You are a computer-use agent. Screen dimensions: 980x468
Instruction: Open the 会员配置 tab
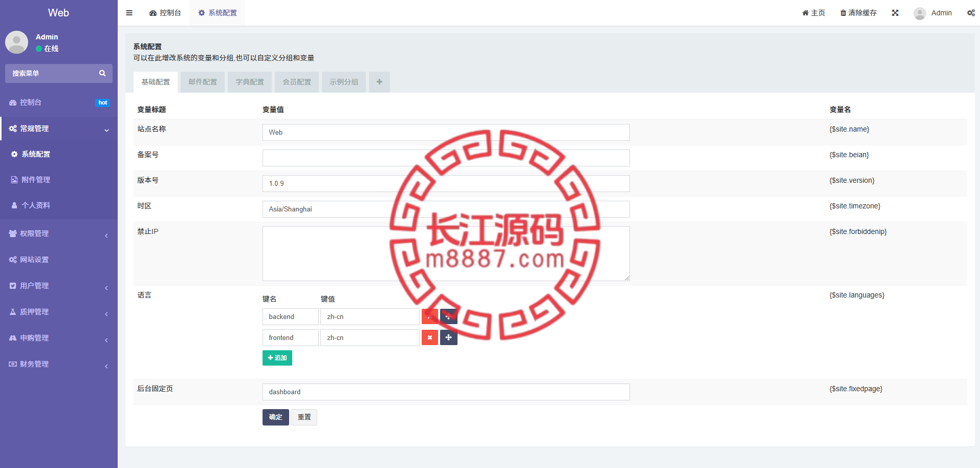297,82
